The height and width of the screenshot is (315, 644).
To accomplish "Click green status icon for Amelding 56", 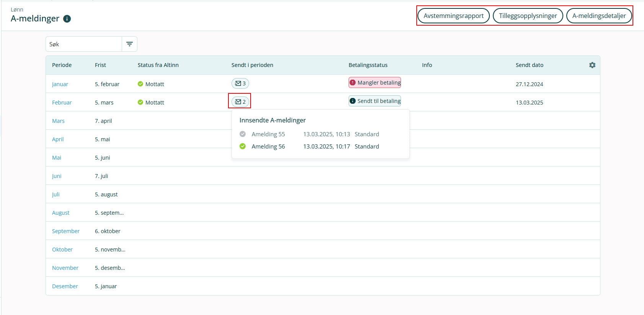I will (243, 146).
